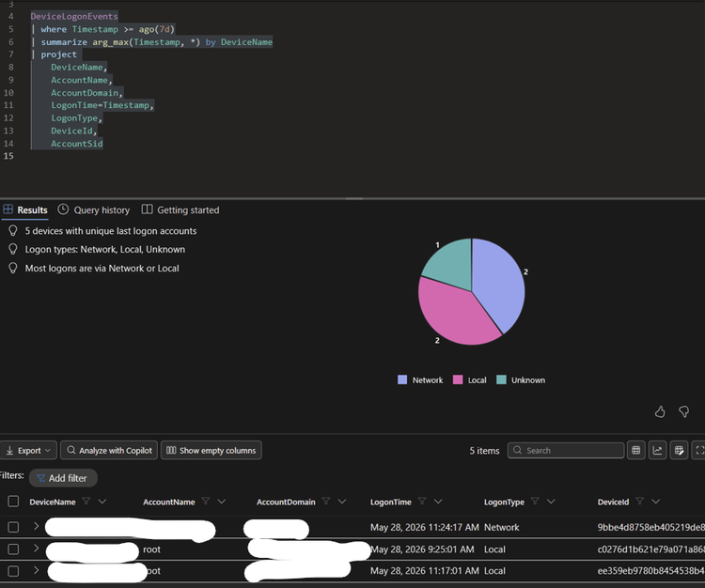Viewport: 705px width, 588px height.
Task: Click the LogonType column filter icon
Action: point(535,501)
